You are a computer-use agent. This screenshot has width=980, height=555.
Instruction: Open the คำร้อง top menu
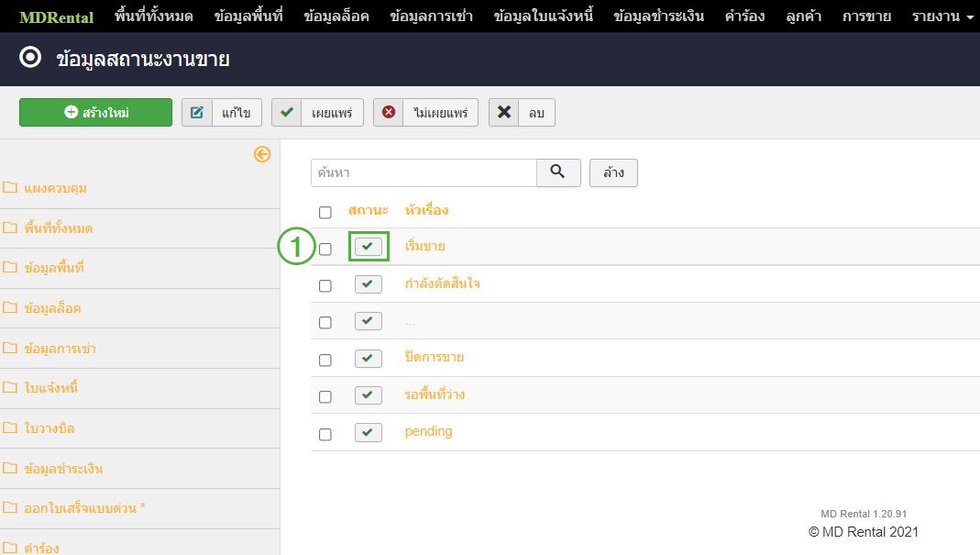coord(745,17)
